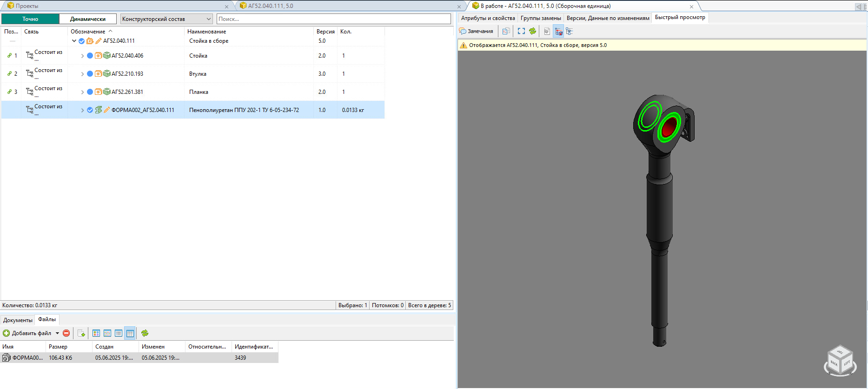Refresh the file list with green arrows

(x=145, y=333)
